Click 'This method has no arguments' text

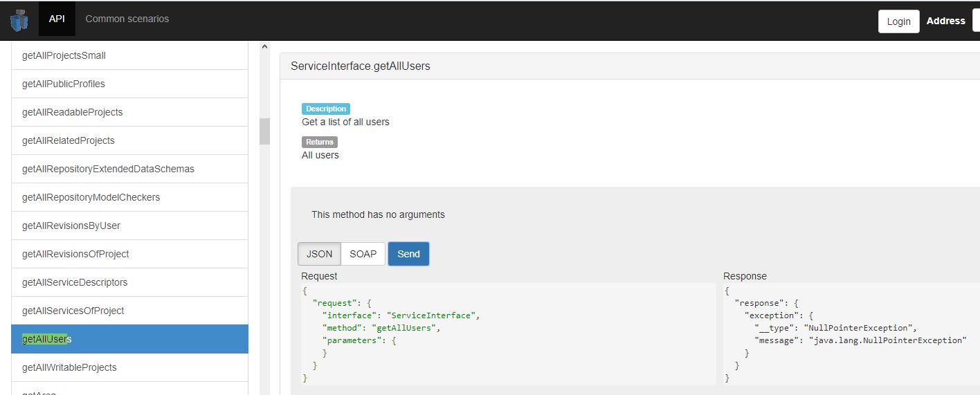[378, 214]
